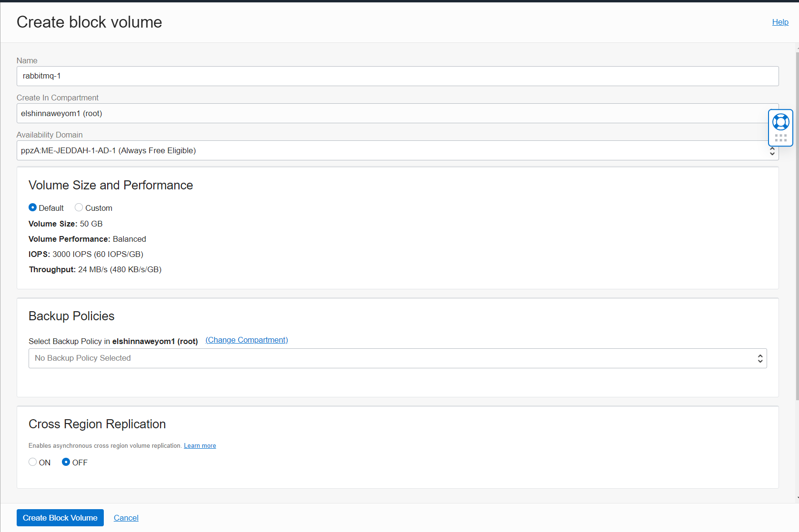Click the Change Compartment link
Viewport: 799px width, 532px height.
point(246,340)
